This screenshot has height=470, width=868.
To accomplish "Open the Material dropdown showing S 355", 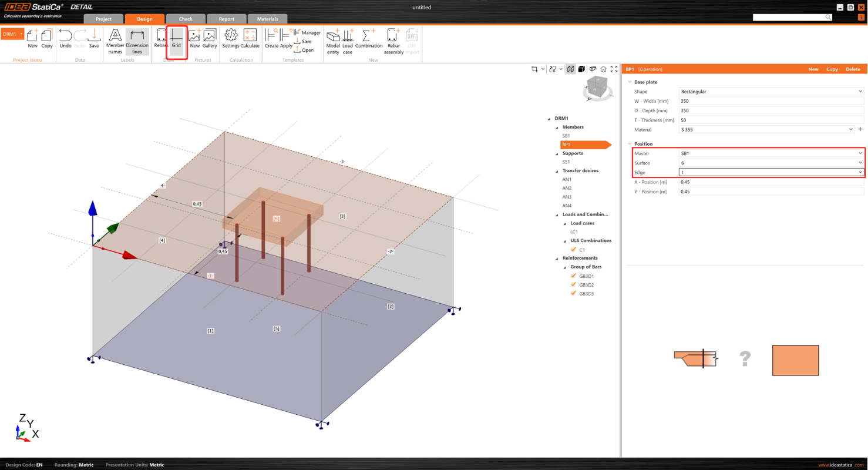I will 850,129.
